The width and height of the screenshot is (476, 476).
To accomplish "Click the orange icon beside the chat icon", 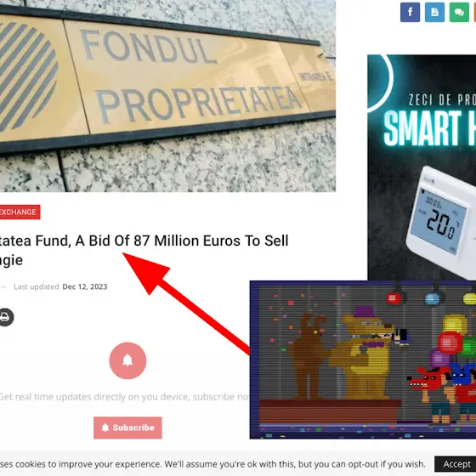I will pos(475,12).
